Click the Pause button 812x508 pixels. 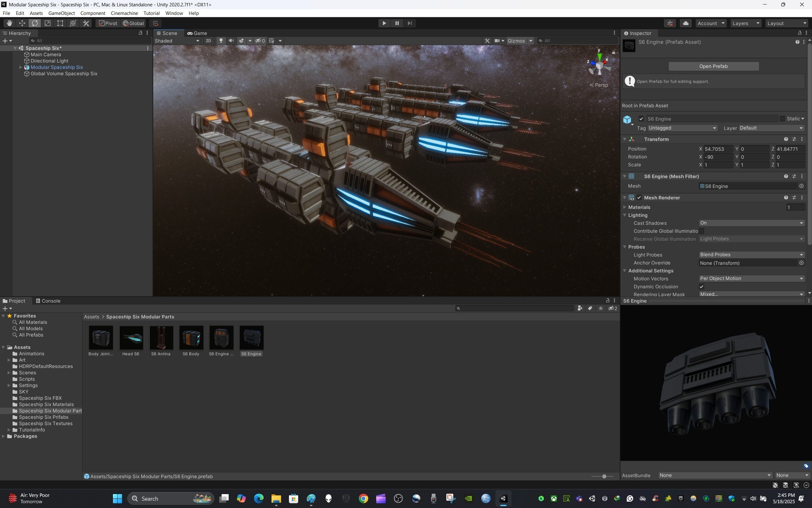coord(397,23)
